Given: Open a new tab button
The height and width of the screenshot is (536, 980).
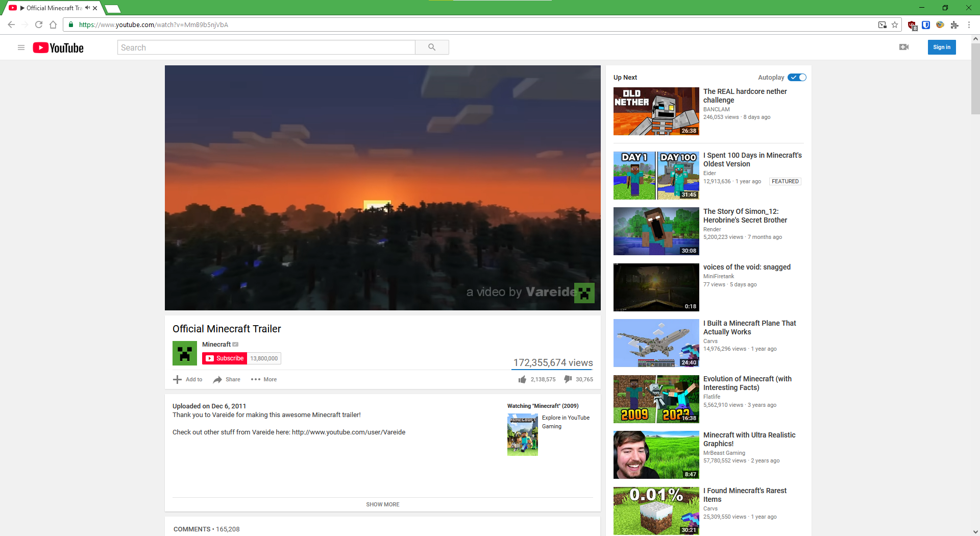Looking at the screenshot, I should (112, 9).
